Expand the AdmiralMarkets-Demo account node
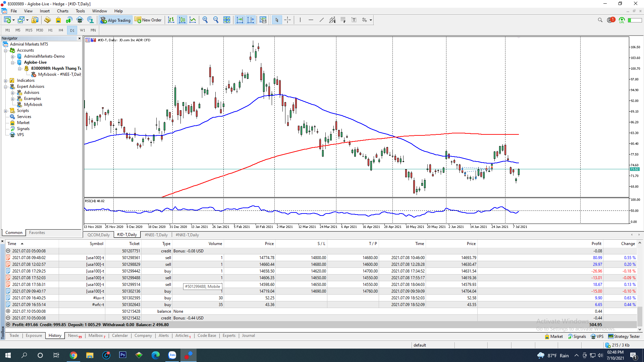 click(x=13, y=56)
